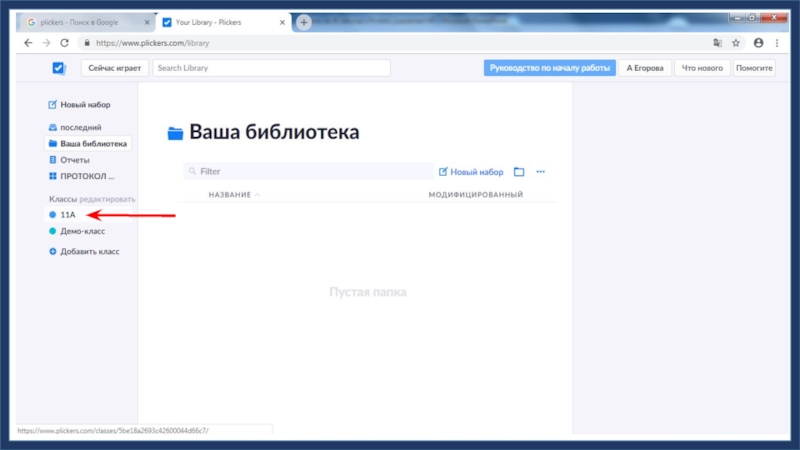Image resolution: width=800 pixels, height=450 pixels.
Task: Open the Chrome profile avatar icon
Action: coord(758,43)
